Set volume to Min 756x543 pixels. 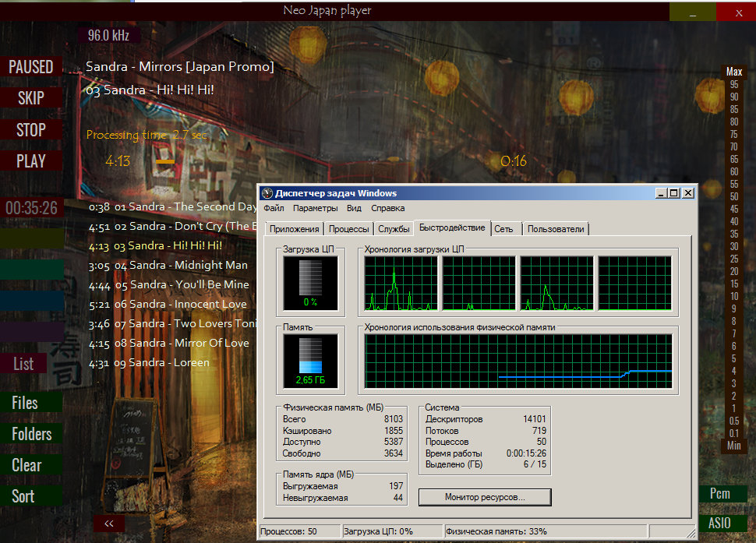tap(734, 446)
